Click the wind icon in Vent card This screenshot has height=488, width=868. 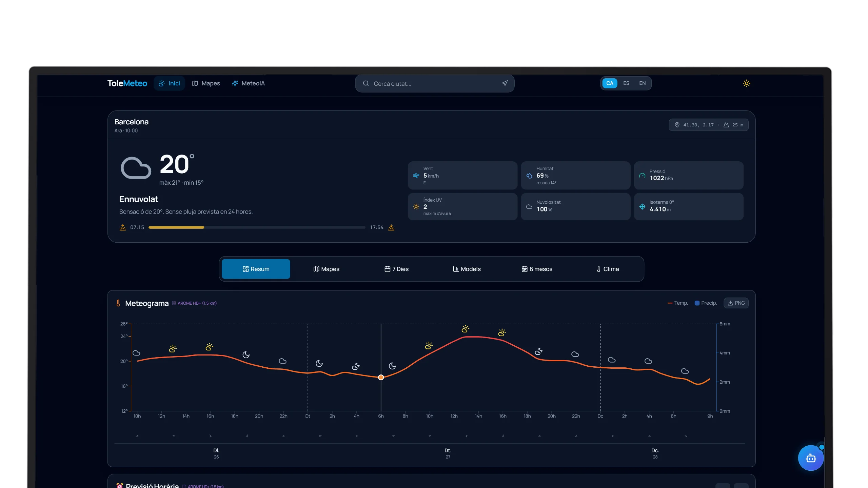[416, 176]
